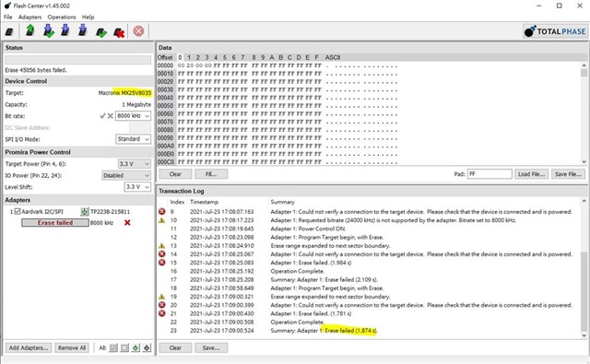Viewport: 590px width, 364px height.
Task: Click the bit rate cancel X icon
Action: click(111, 116)
